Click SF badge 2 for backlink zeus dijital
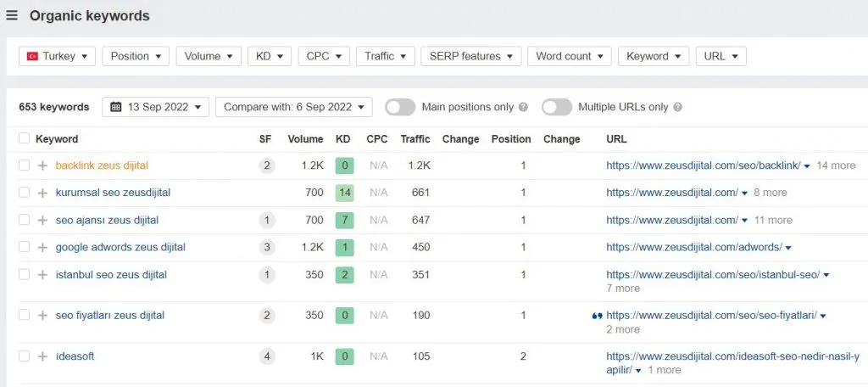Viewport: 868px width, 387px height. point(267,165)
